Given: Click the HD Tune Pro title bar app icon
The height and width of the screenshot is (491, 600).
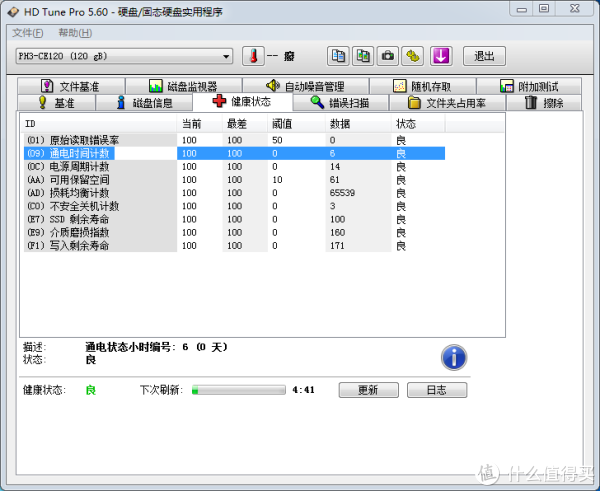Looking at the screenshot, I should click(13, 12).
